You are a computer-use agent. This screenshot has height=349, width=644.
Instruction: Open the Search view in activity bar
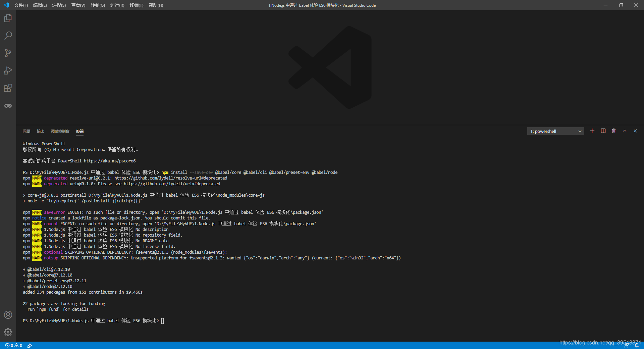click(x=8, y=36)
